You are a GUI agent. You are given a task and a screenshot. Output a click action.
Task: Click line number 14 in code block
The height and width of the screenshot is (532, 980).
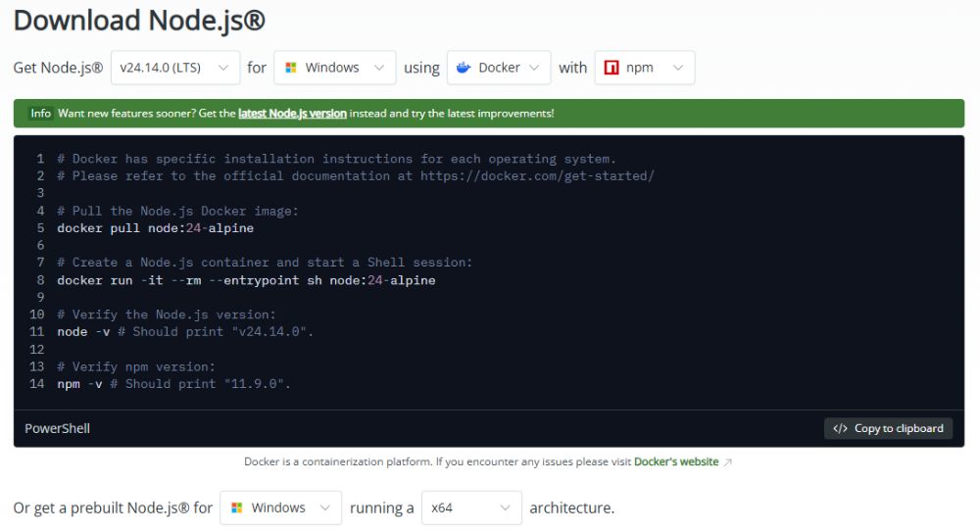click(37, 383)
